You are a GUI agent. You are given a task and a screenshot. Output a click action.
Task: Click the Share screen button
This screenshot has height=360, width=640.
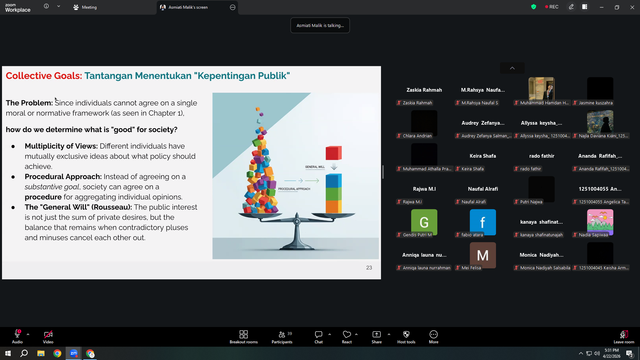[x=376, y=337]
